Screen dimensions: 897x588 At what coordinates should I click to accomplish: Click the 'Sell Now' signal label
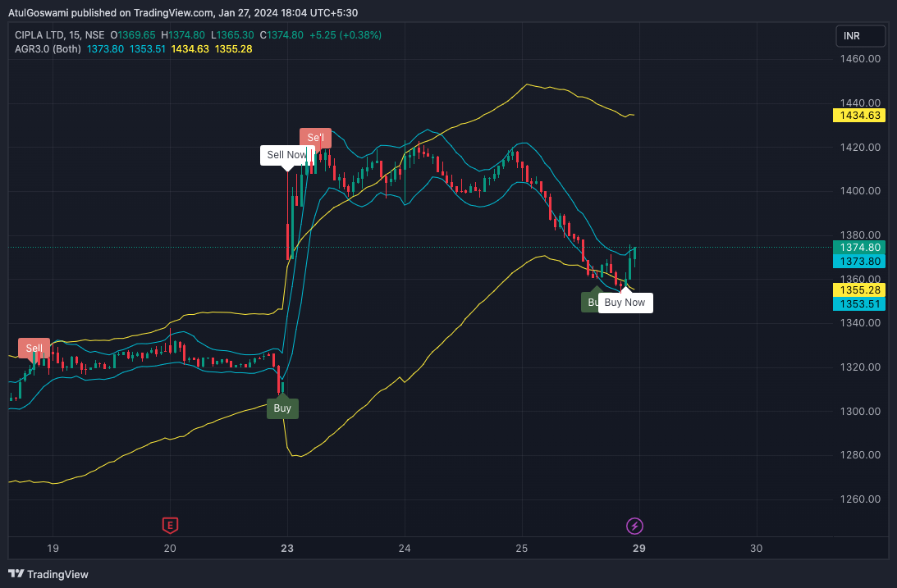[x=286, y=155]
